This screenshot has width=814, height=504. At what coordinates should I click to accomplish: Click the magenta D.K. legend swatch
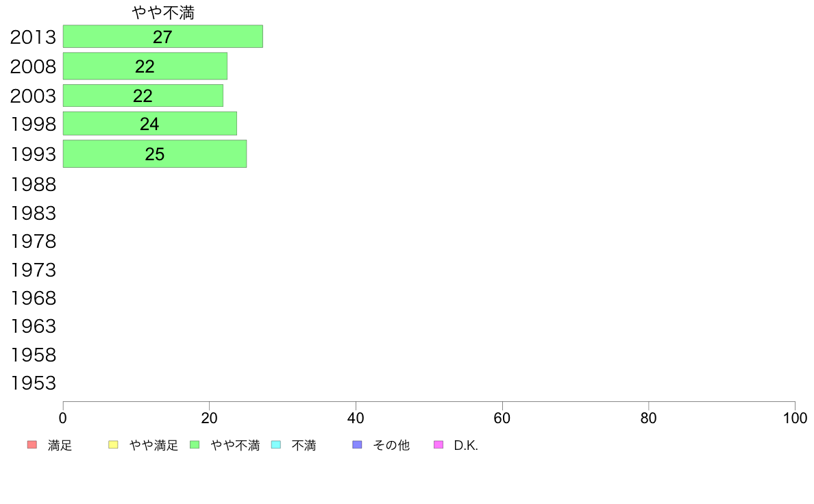[439, 445]
